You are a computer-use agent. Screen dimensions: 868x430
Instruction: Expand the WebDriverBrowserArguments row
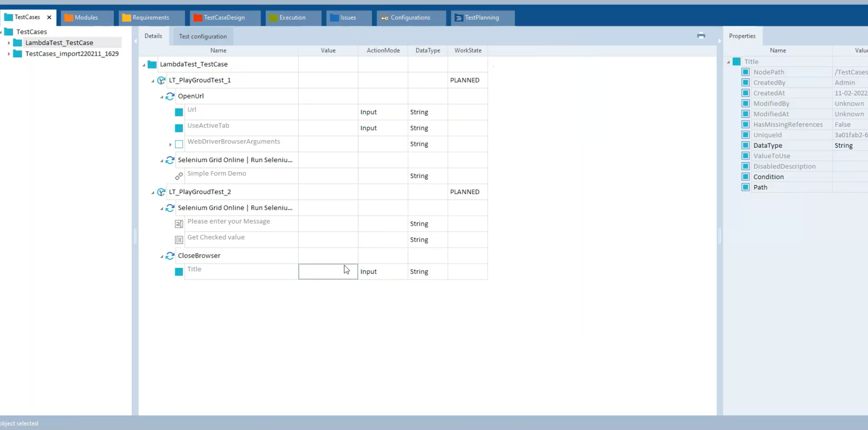[x=171, y=144]
